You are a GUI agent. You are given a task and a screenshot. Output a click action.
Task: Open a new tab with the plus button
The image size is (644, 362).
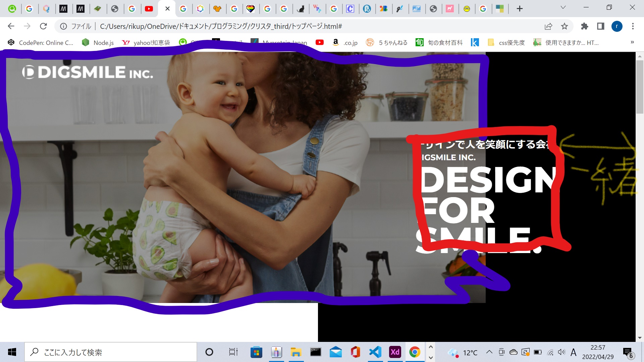pos(519,9)
